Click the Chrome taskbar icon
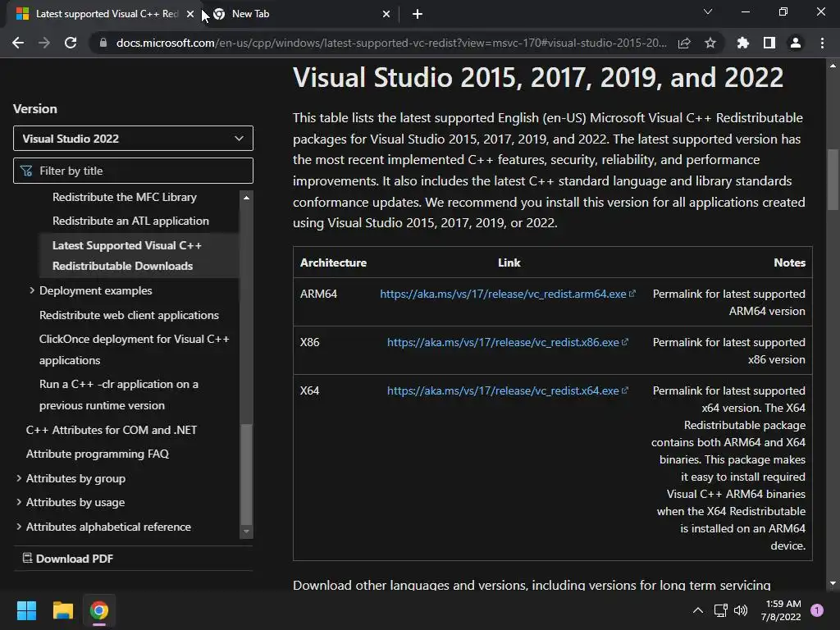Screen dimensions: 840x630 [x=99, y=610]
